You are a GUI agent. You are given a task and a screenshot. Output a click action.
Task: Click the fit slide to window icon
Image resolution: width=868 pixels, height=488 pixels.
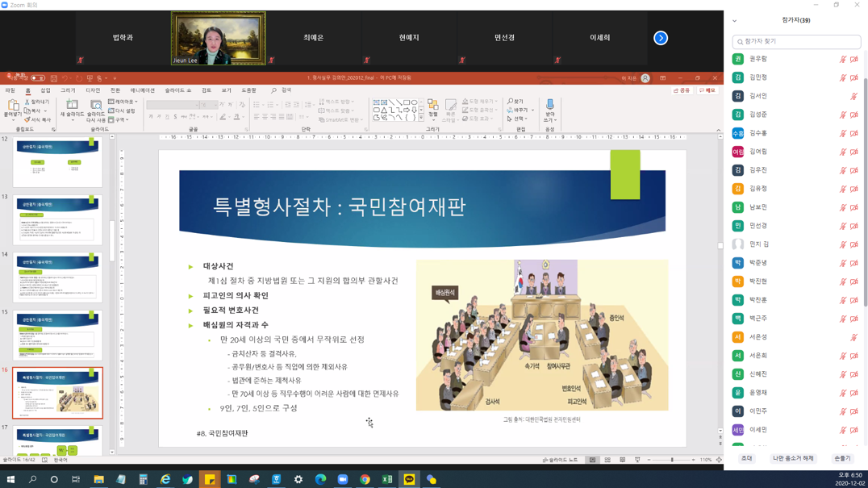(719, 460)
